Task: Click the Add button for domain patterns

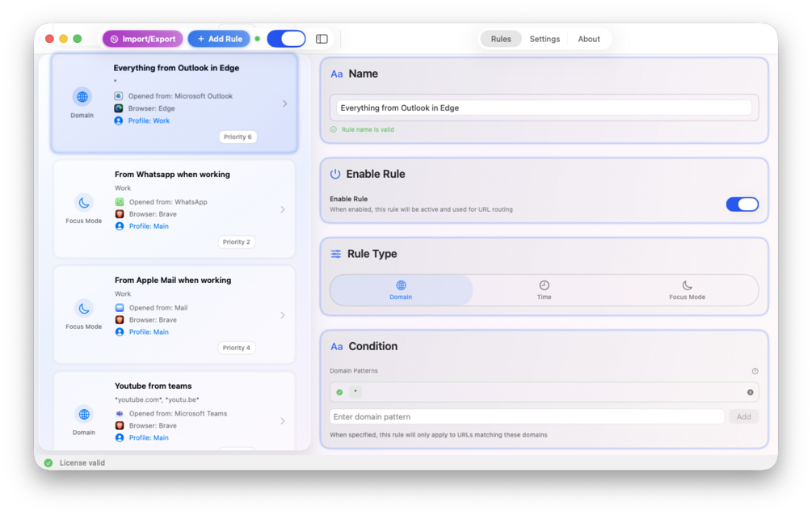Action: point(743,416)
